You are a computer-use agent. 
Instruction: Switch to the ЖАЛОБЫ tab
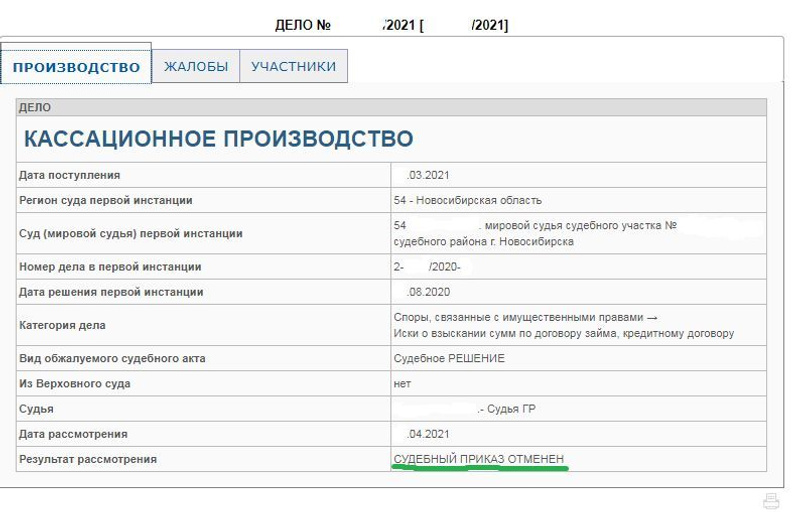pos(196,66)
